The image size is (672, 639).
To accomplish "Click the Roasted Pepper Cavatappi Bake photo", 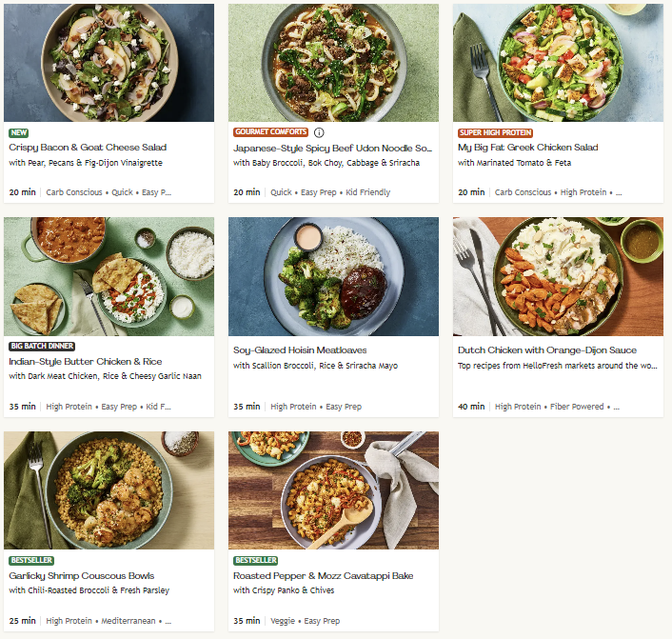I will [x=333, y=489].
